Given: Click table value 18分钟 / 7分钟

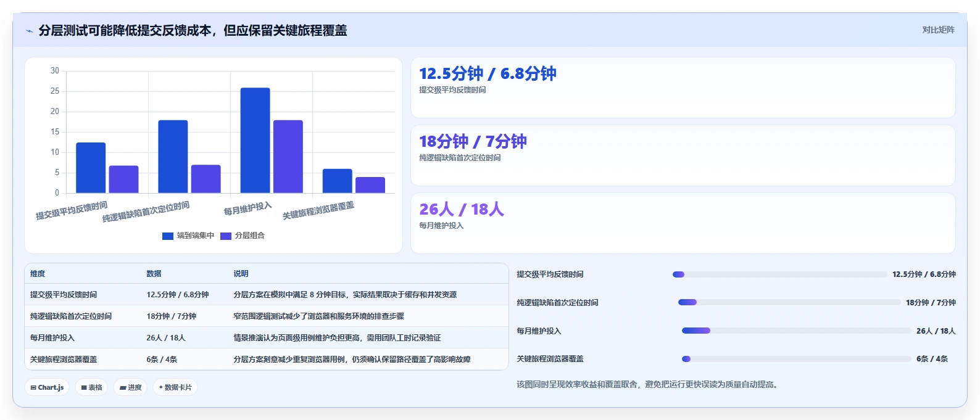Looking at the screenshot, I should coord(171,316).
